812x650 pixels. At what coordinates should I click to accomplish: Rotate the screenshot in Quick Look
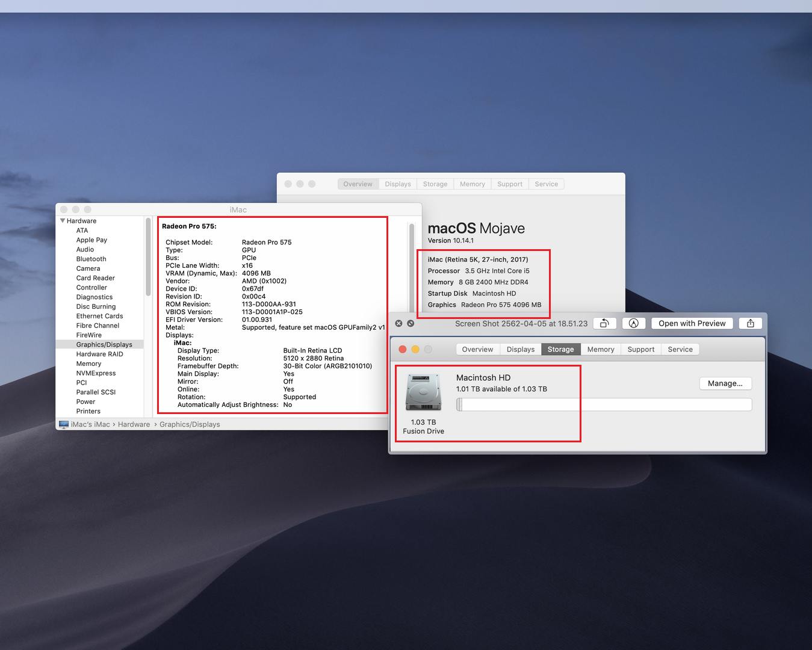click(x=604, y=324)
